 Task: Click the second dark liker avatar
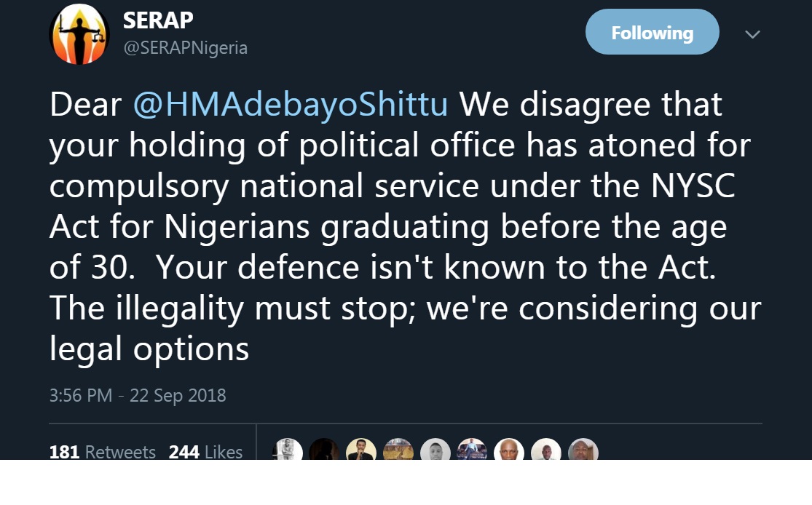324,450
